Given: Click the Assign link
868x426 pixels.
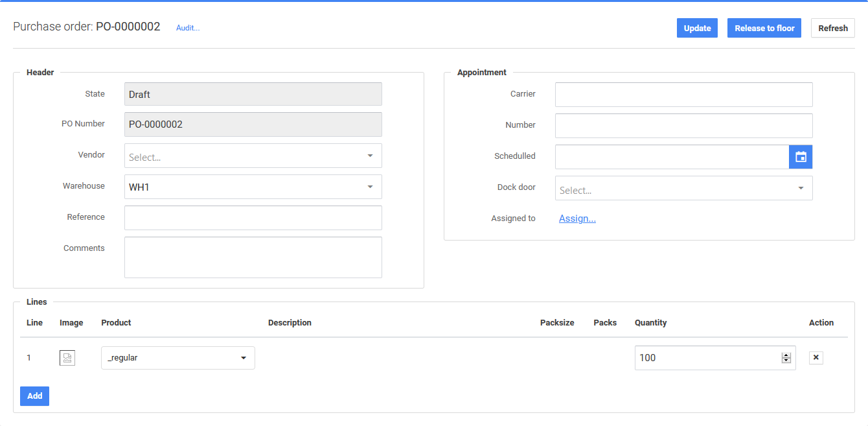Looking at the screenshot, I should [x=577, y=219].
